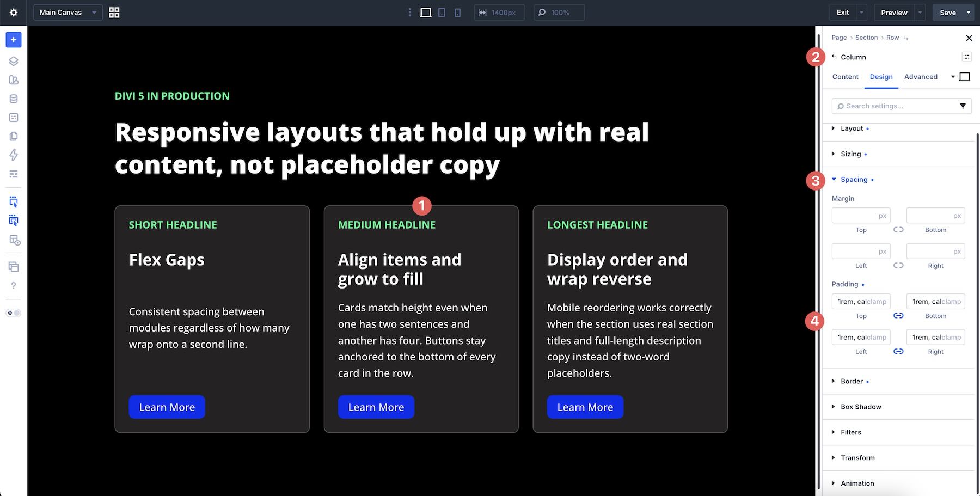Click the Save button
This screenshot has width=980, height=496.
tap(947, 13)
